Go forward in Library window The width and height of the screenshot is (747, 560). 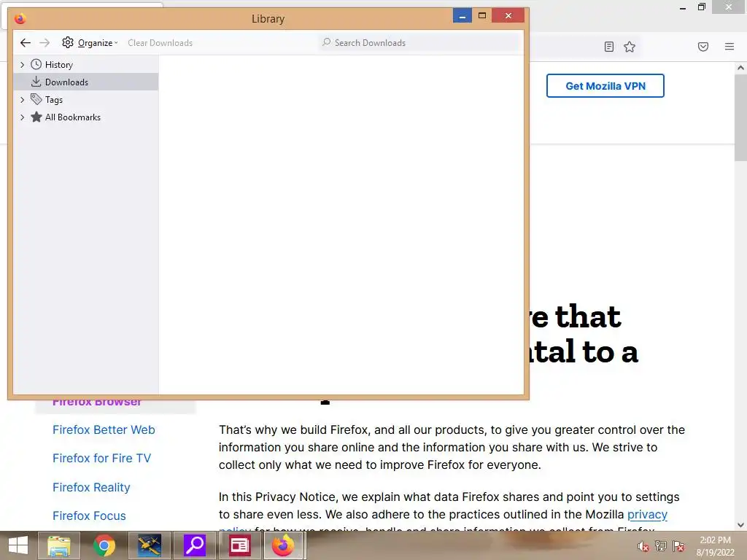click(44, 43)
